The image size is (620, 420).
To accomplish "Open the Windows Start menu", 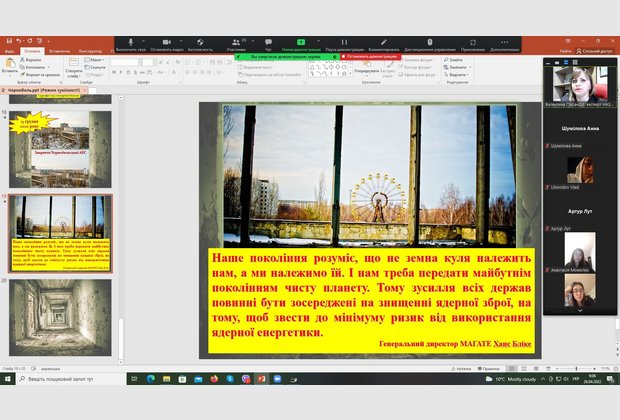I will click(x=8, y=379).
